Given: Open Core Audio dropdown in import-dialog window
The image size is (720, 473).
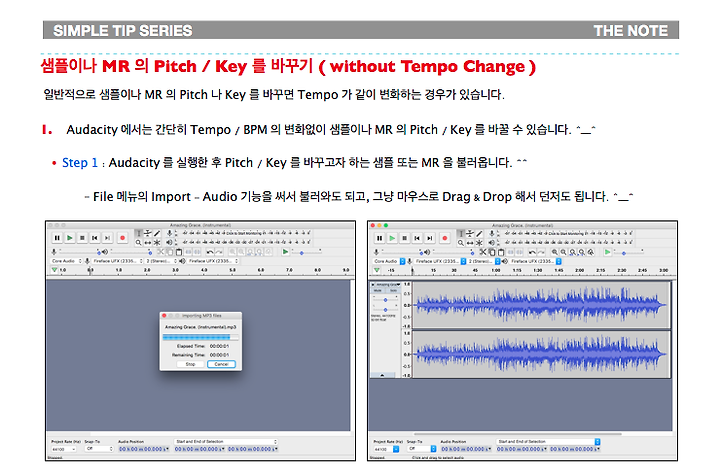Looking at the screenshot, I should [66, 261].
